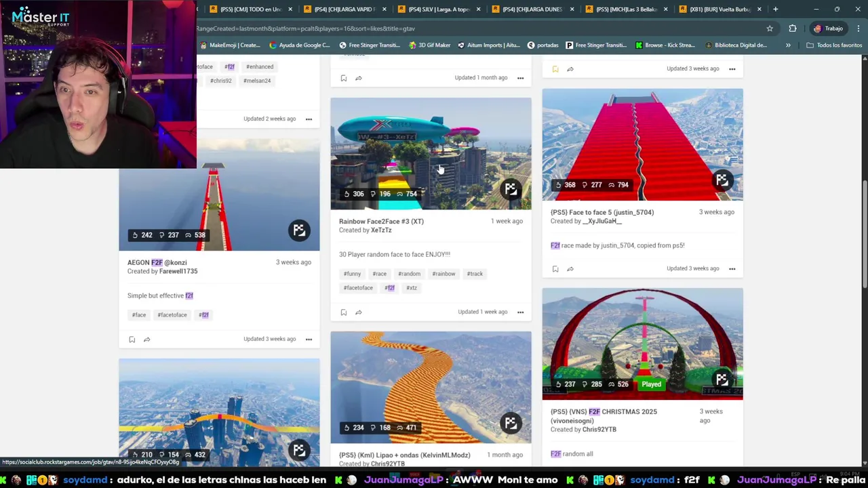
Task: Select the #race tag
Action: [x=379, y=274]
